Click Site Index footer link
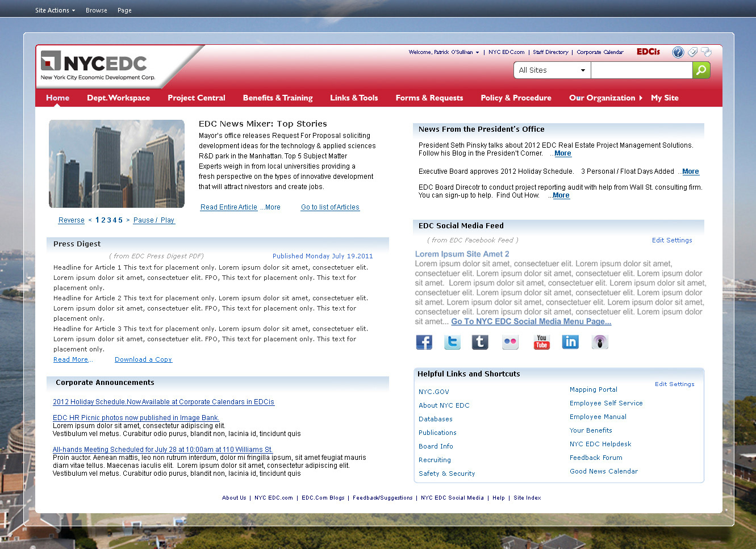 (x=527, y=498)
